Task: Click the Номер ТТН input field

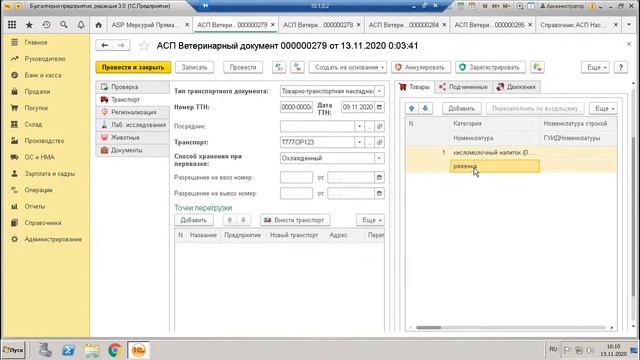Action: point(296,107)
